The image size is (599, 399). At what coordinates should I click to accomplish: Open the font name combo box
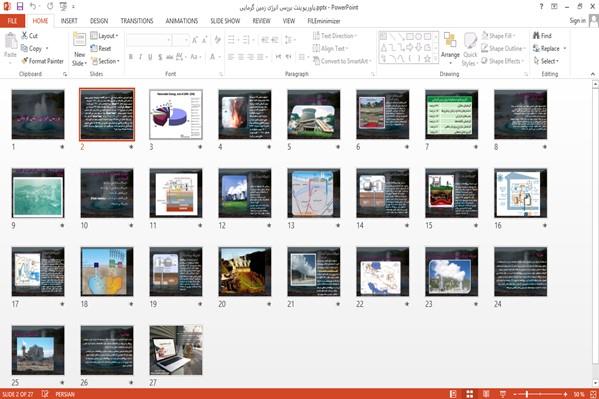click(x=149, y=39)
